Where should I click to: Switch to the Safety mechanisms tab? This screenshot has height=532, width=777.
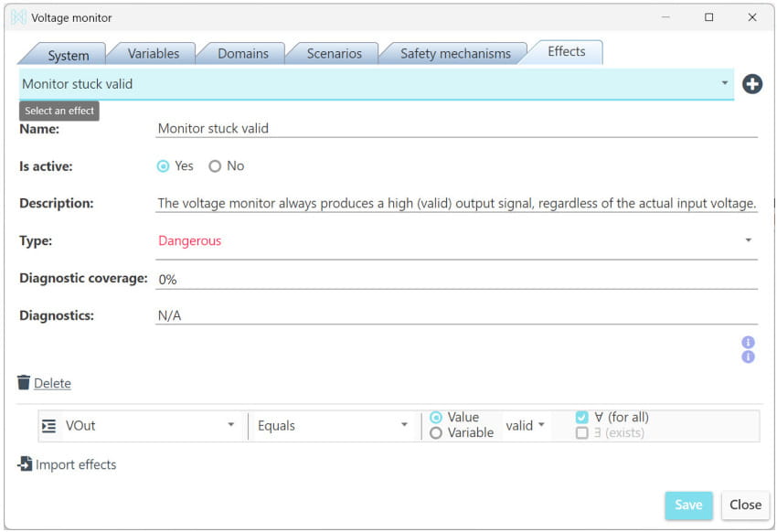455,54
